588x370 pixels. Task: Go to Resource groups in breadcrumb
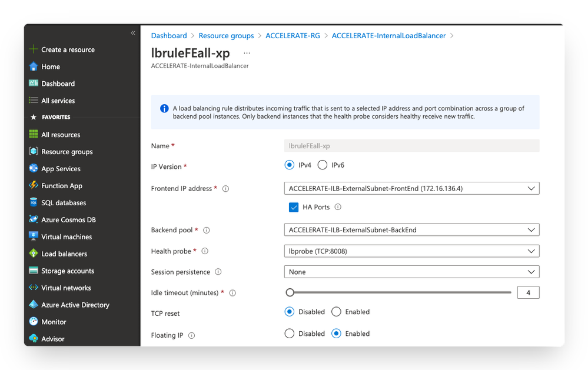226,36
